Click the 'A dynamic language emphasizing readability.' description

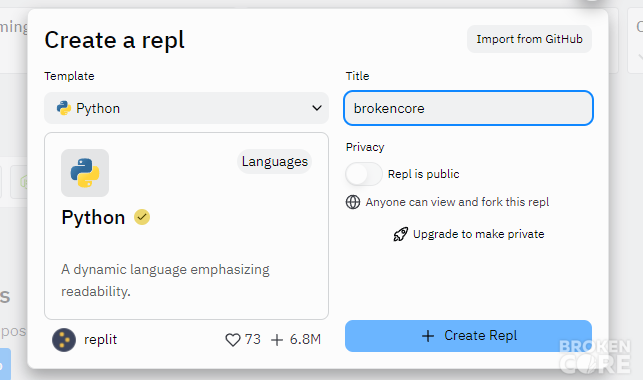165,280
